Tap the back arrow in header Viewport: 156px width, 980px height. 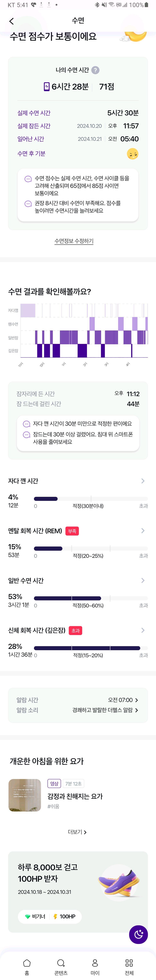coord(11,21)
